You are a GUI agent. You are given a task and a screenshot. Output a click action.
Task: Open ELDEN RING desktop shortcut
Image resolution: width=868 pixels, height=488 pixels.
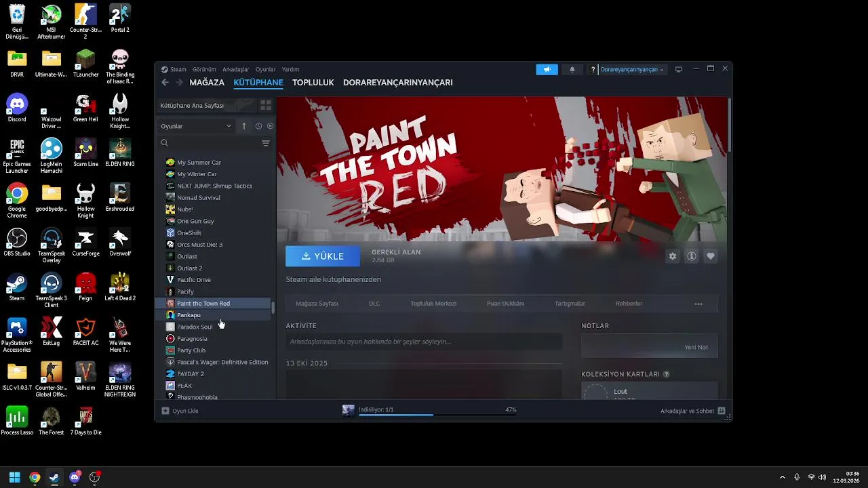(120, 152)
